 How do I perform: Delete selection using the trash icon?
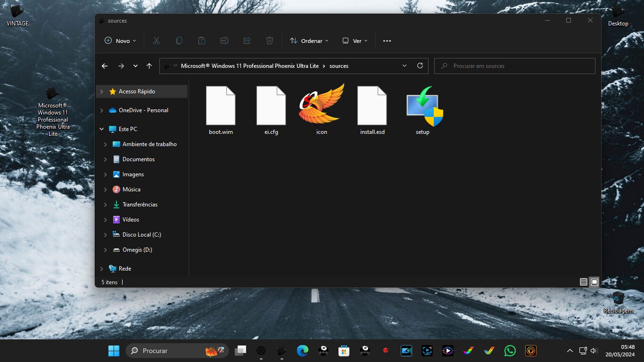tap(270, 41)
